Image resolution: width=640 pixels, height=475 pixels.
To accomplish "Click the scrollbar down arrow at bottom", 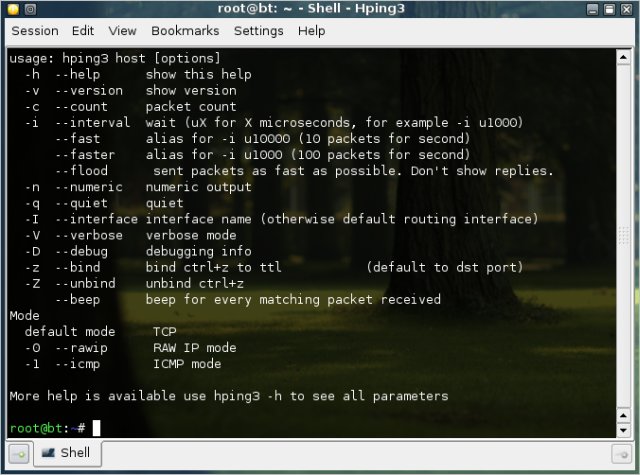I will pyautogui.click(x=623, y=430).
